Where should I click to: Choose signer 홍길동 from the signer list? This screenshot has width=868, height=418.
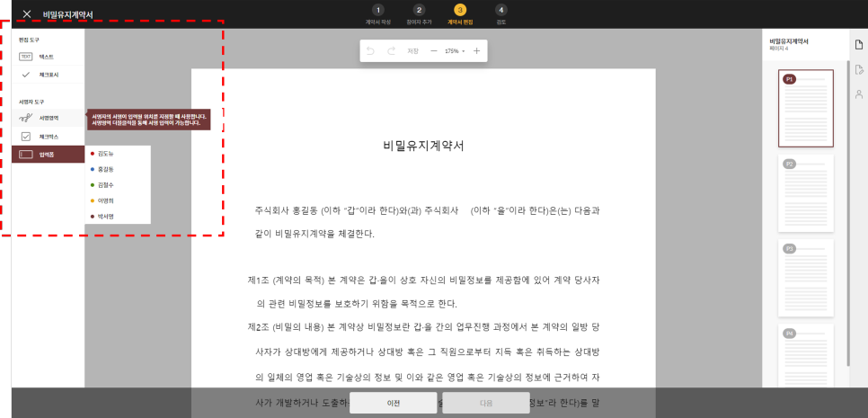click(x=118, y=169)
